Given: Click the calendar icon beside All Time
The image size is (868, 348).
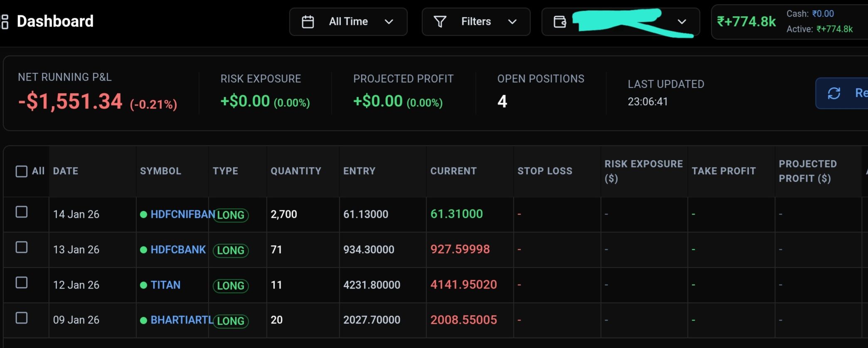Looking at the screenshot, I should coord(308,22).
